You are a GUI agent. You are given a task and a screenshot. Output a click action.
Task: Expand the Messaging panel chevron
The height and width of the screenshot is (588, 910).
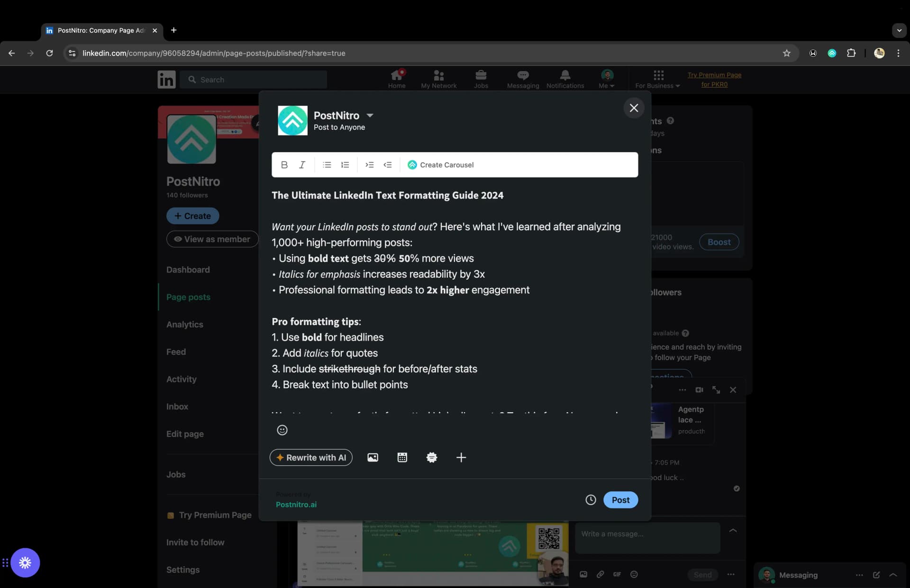[x=893, y=575]
